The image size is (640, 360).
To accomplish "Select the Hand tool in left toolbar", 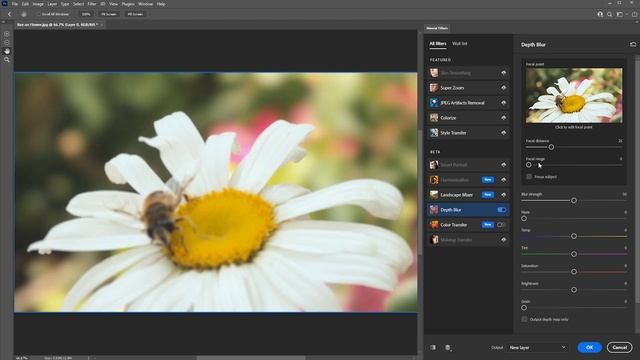I will point(7,51).
